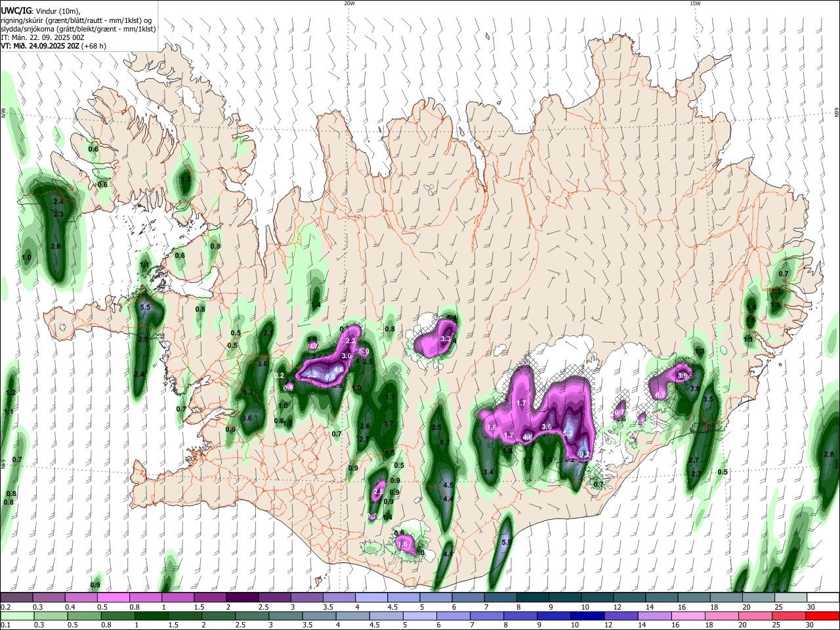Screen dimensions: 840x630
Task: Select light gray upper swatch between 25 and 30
Action: pyautogui.click(x=791, y=598)
